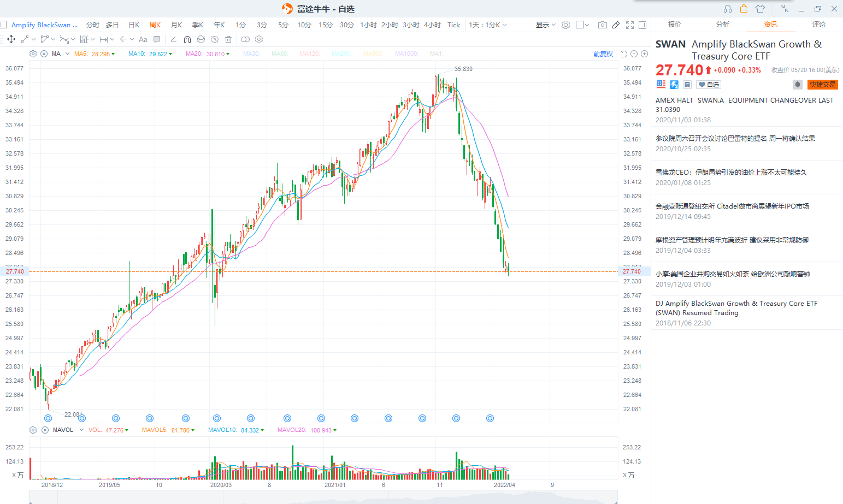Click the fullscreen chart icon
This screenshot has width=843, height=504.
click(630, 25)
